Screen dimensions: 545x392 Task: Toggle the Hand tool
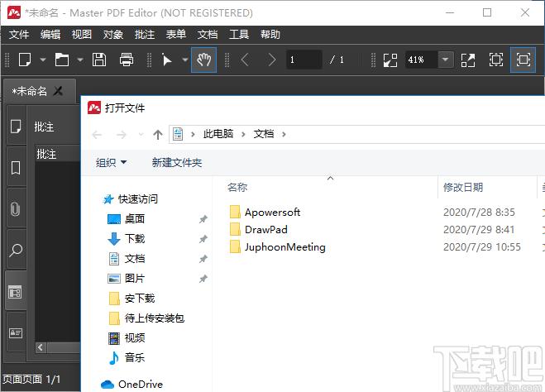pyautogui.click(x=204, y=60)
